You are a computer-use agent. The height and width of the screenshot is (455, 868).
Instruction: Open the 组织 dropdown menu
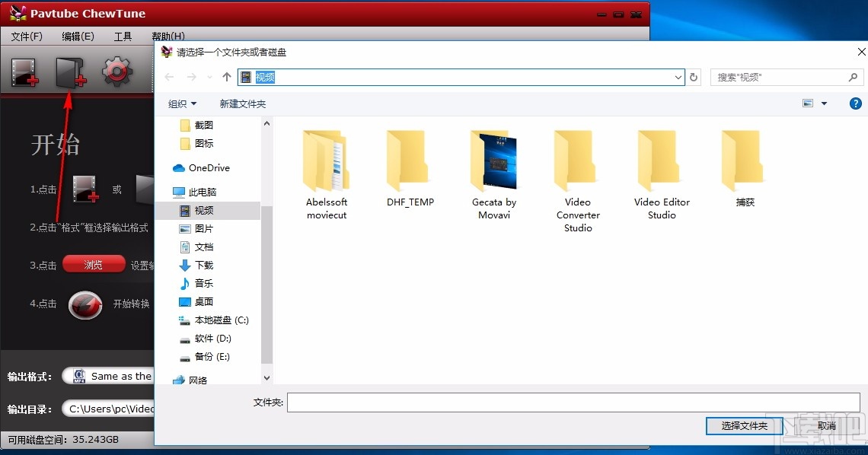point(182,103)
